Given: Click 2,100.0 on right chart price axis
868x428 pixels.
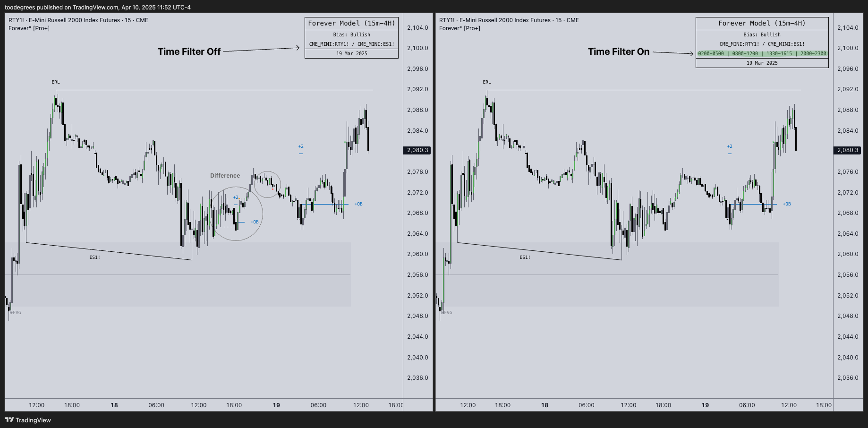Looking at the screenshot, I should (848, 48).
